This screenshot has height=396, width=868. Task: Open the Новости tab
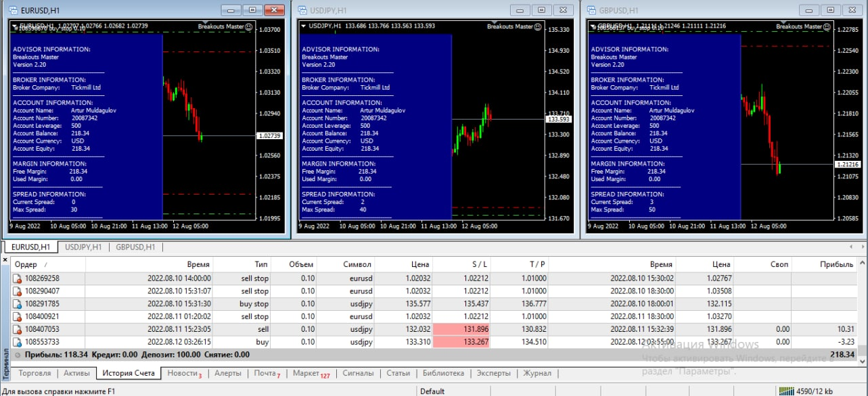184,373
